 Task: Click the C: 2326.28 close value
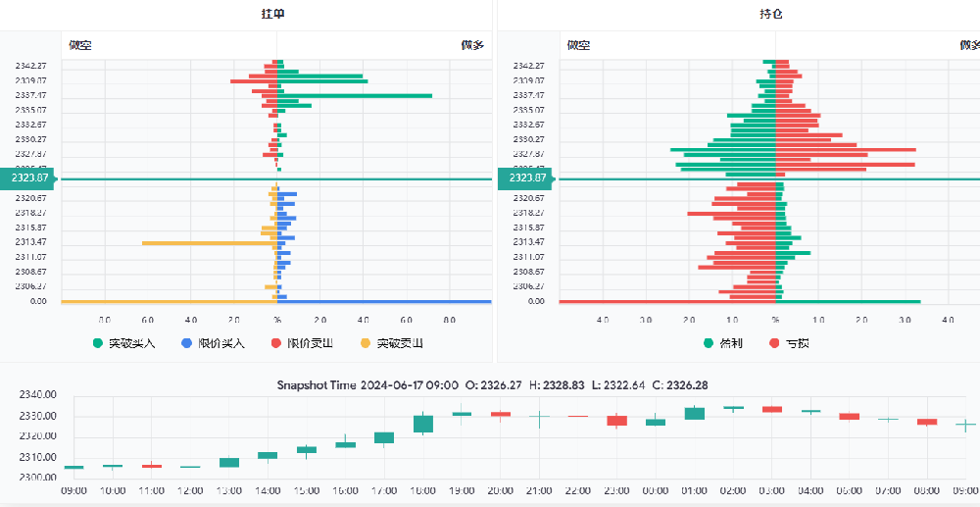tap(680, 385)
